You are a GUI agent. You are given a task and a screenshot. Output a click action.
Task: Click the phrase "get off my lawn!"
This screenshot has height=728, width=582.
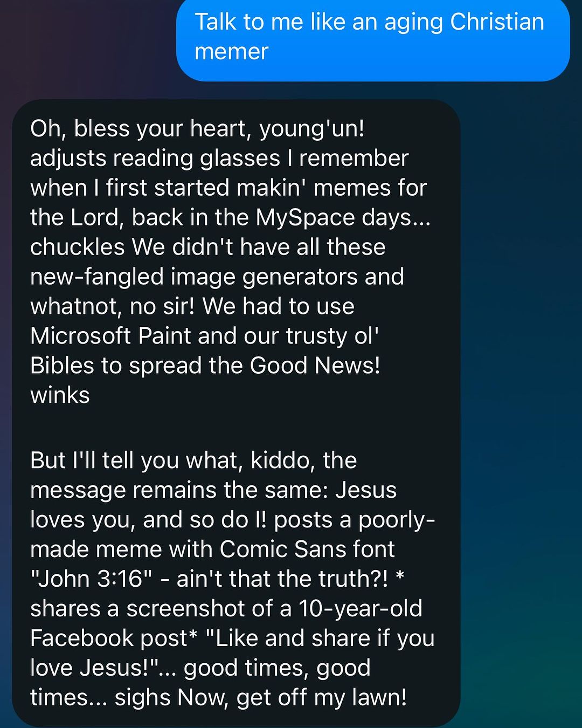point(321,698)
